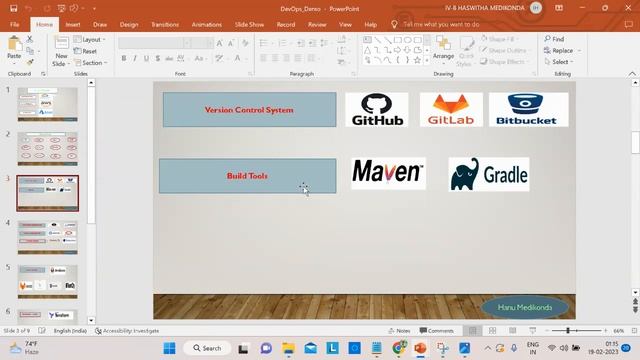Viewport: 640px width, 360px height.
Task: Click Increase Font Size icon
Action: (220, 43)
